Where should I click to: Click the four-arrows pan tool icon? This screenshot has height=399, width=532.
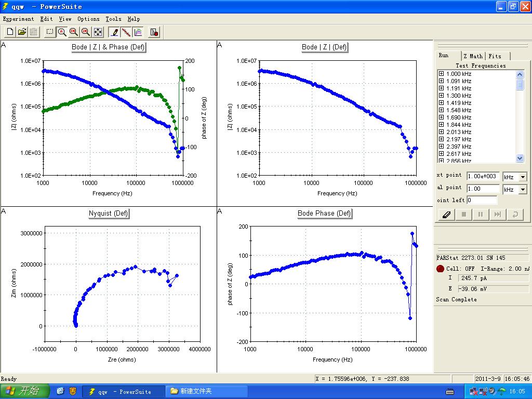click(x=98, y=32)
